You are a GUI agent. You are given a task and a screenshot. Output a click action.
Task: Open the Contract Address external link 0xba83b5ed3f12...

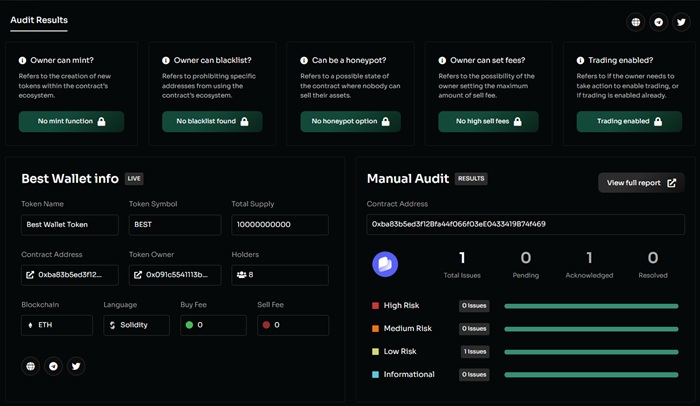pyautogui.click(x=70, y=275)
